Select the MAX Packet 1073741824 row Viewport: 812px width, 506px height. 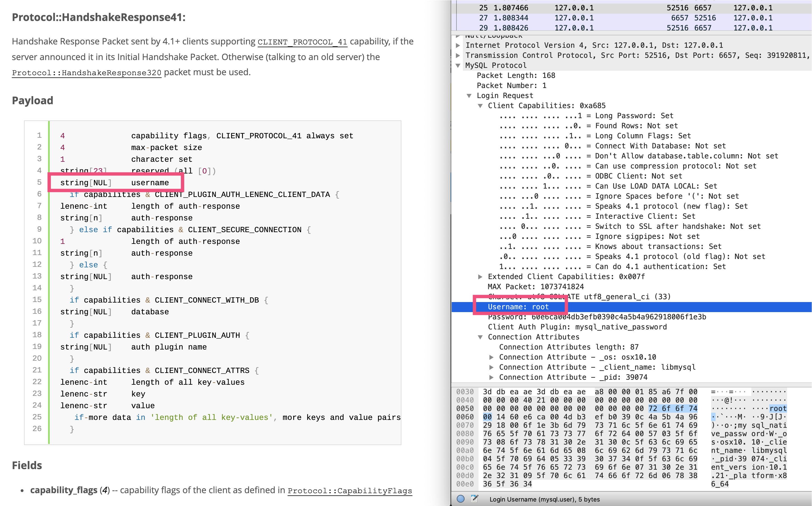pos(536,287)
